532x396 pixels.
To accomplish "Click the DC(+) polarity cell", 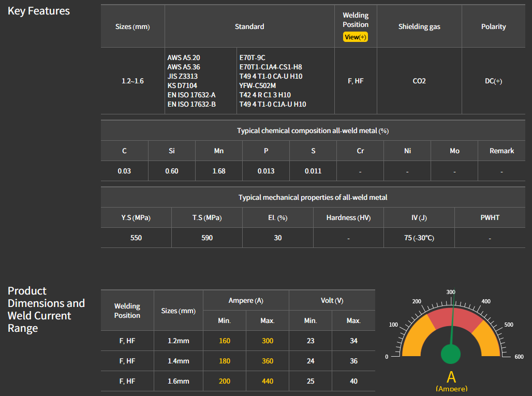I will click(x=493, y=81).
